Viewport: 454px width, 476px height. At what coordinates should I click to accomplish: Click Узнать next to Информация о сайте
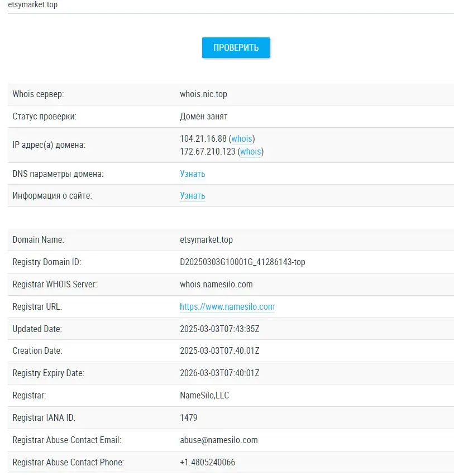192,196
